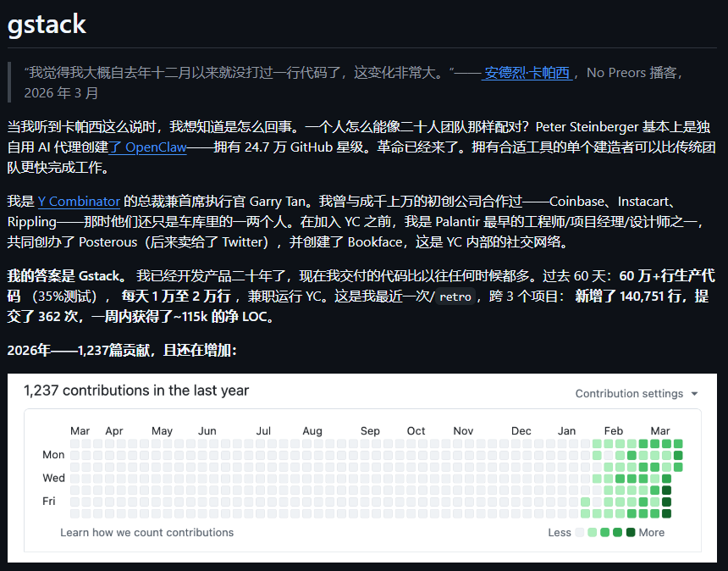The image size is (728, 571).
Task: Select the lightest green legend swatch
Action: click(593, 533)
